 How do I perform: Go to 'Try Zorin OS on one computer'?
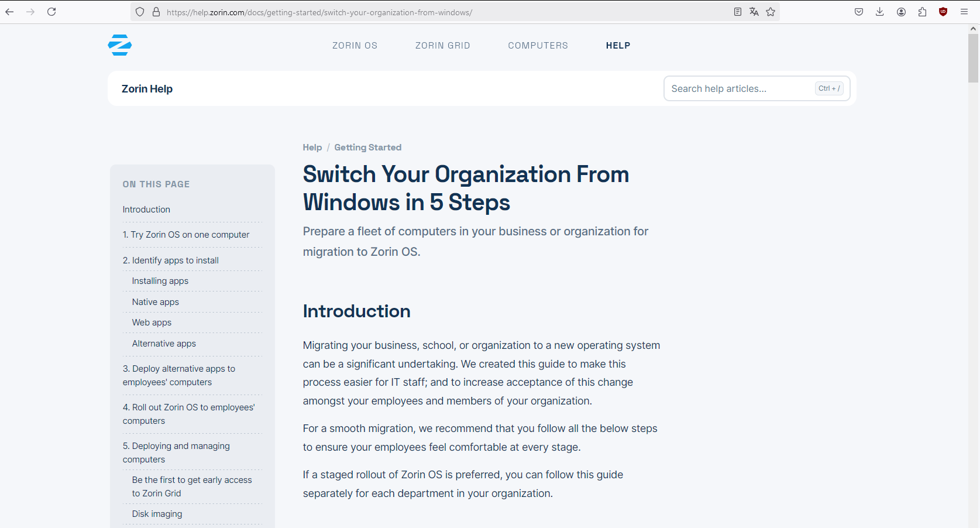tap(185, 235)
